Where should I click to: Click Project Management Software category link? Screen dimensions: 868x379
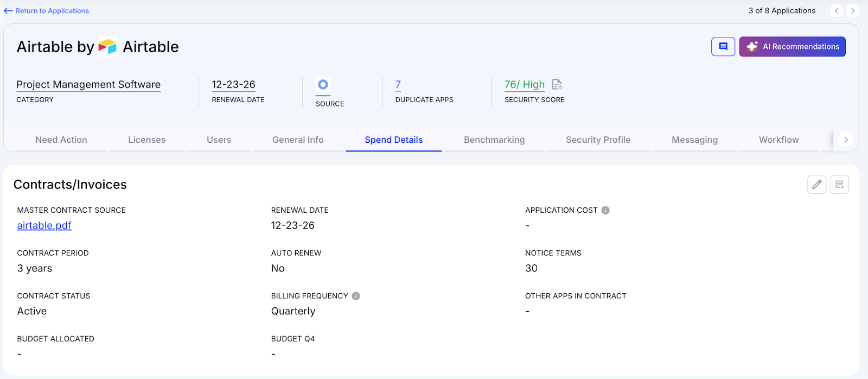coord(88,85)
